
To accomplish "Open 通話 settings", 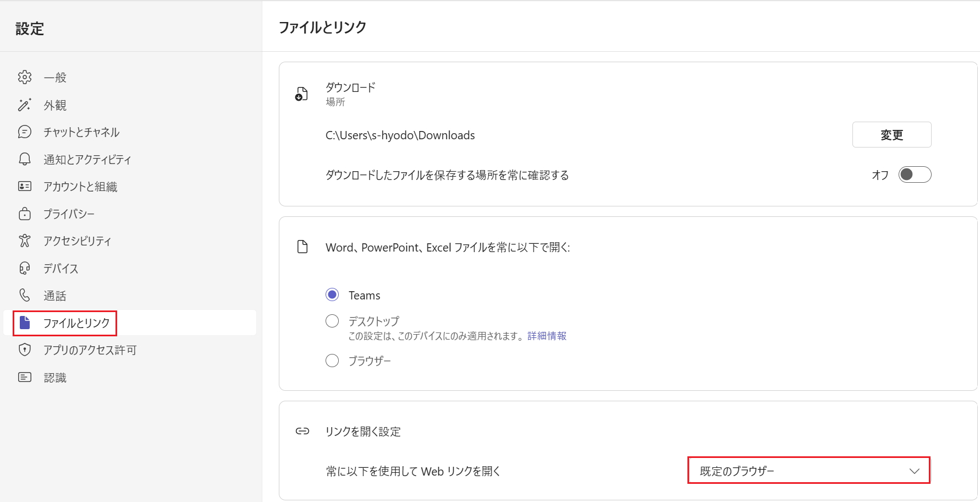I will (x=130, y=295).
